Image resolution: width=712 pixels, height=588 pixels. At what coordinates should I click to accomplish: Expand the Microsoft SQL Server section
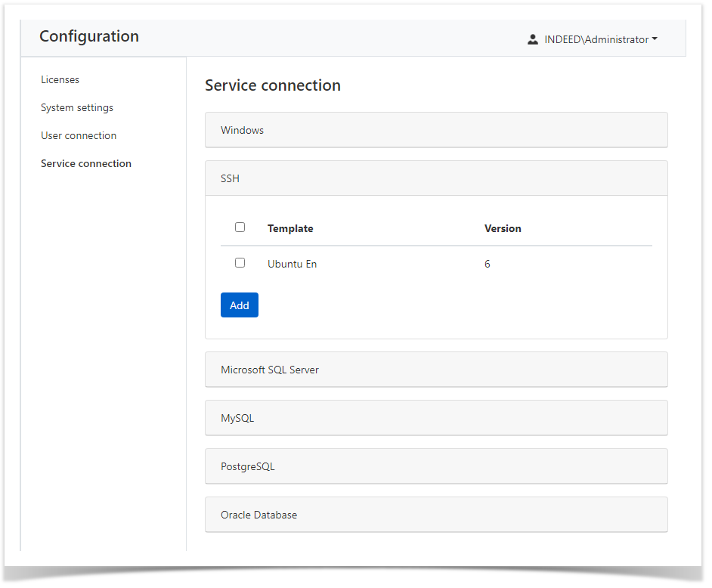tap(436, 370)
